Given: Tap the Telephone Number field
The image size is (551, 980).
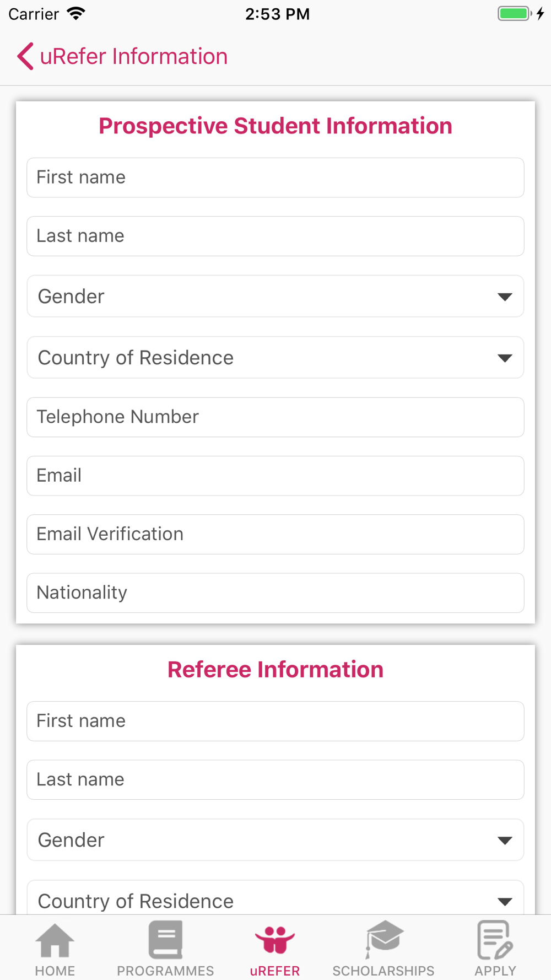Looking at the screenshot, I should pos(275,417).
